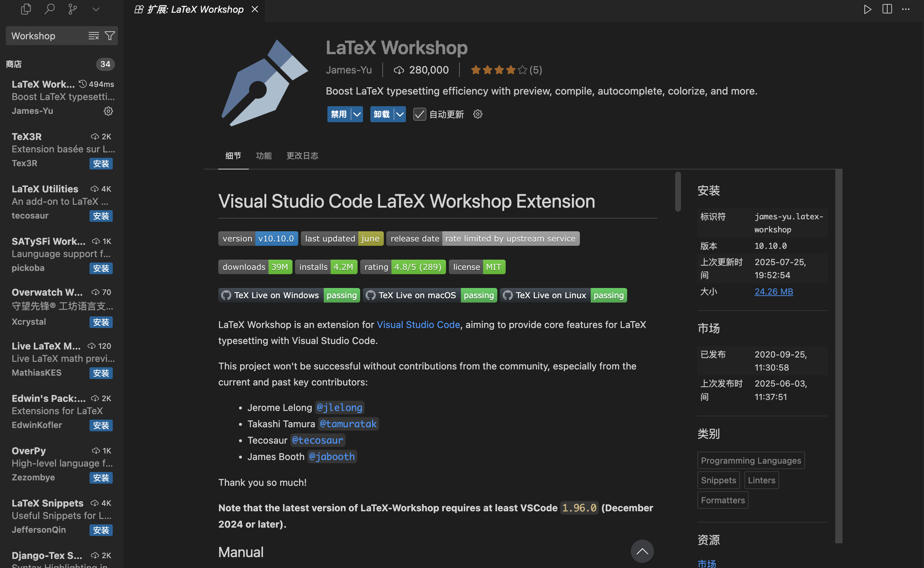Open the 市场 resource link
The image size is (924, 568).
click(707, 564)
